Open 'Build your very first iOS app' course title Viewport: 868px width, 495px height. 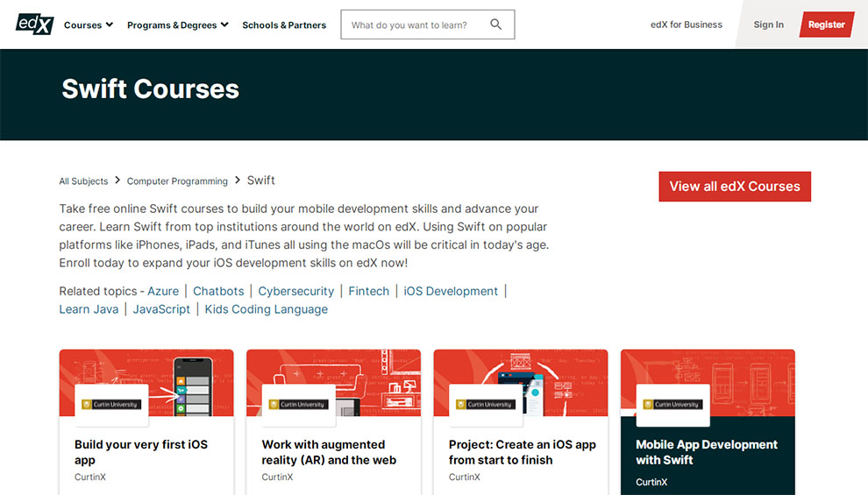pyautogui.click(x=141, y=452)
